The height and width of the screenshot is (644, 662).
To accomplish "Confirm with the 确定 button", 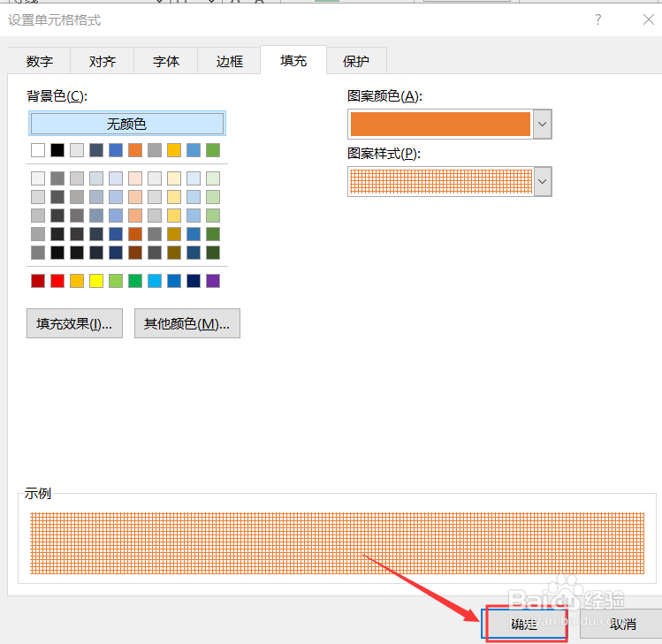I will pos(524,624).
